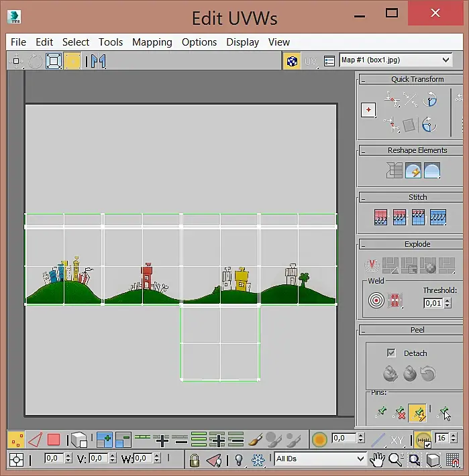
Task: Click the Snap Toggle magnet icon
Action: [x=453, y=460]
